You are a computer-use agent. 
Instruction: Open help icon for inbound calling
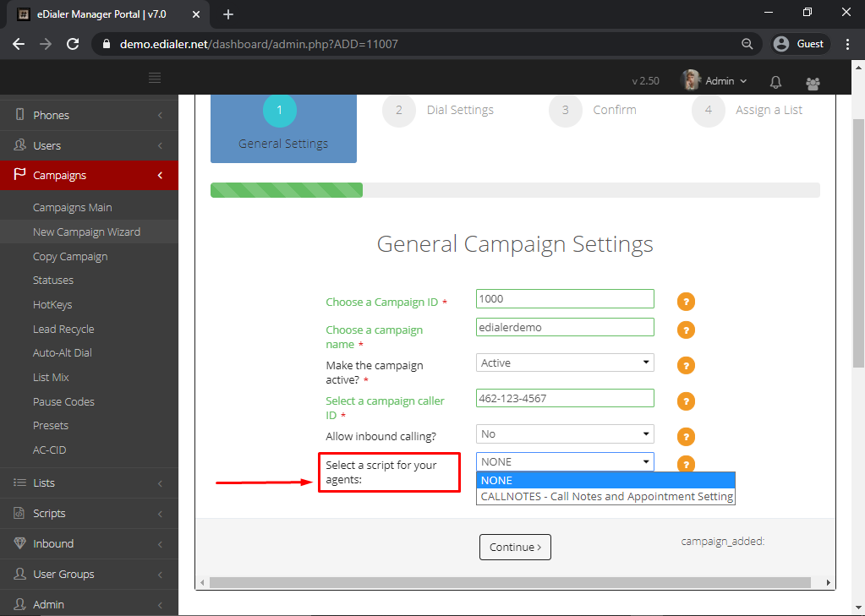[686, 437]
